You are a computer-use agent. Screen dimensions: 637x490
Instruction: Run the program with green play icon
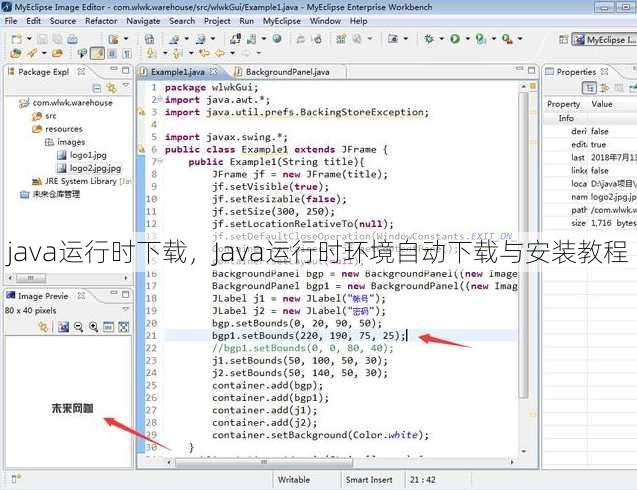click(x=455, y=39)
